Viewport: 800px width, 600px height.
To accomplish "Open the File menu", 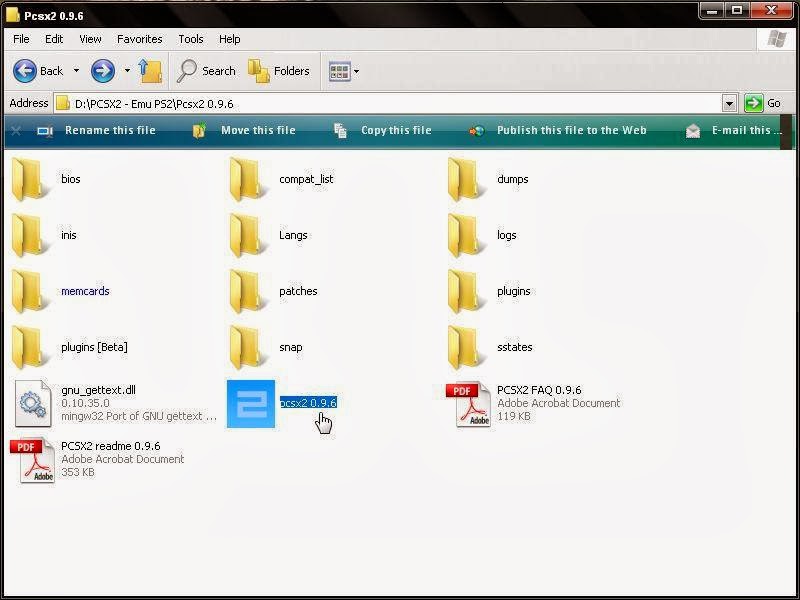I will tap(21, 39).
